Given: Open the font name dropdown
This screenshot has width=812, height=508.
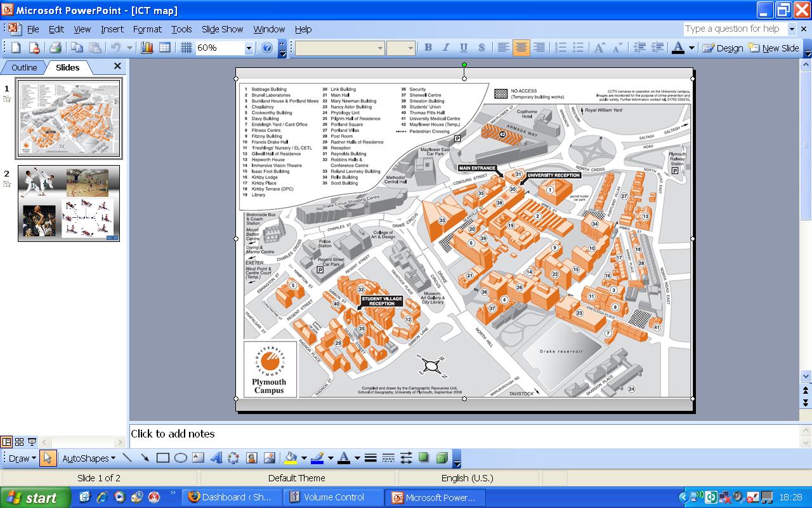Looking at the screenshot, I should point(381,48).
